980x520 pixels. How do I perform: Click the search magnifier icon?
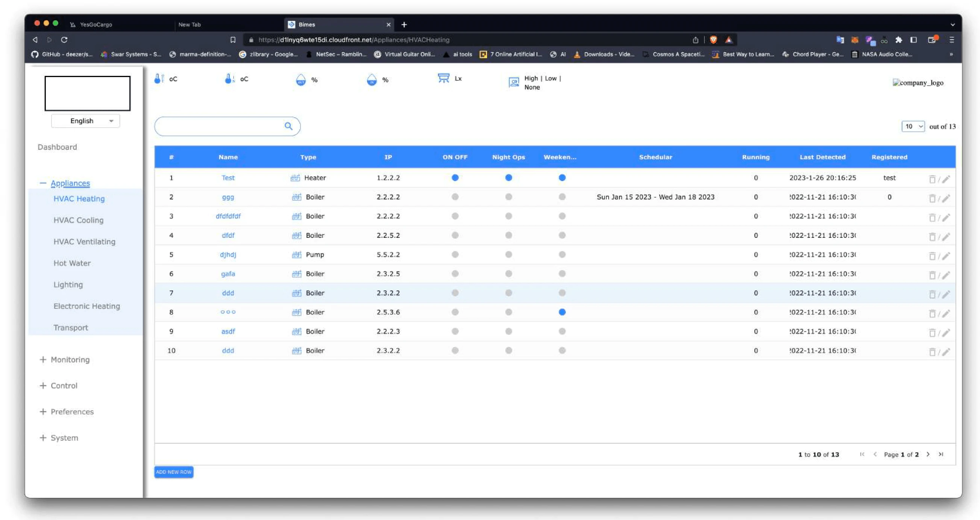point(288,126)
